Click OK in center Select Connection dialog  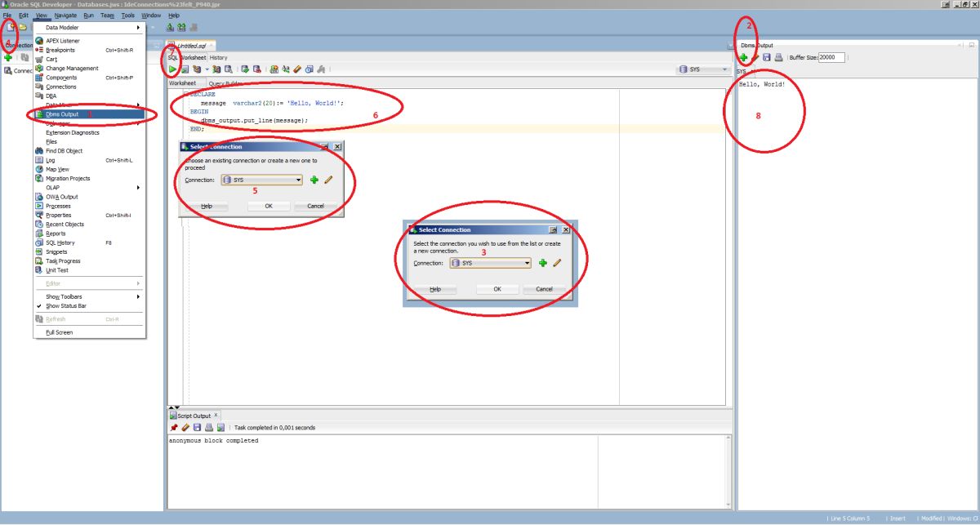pos(497,289)
